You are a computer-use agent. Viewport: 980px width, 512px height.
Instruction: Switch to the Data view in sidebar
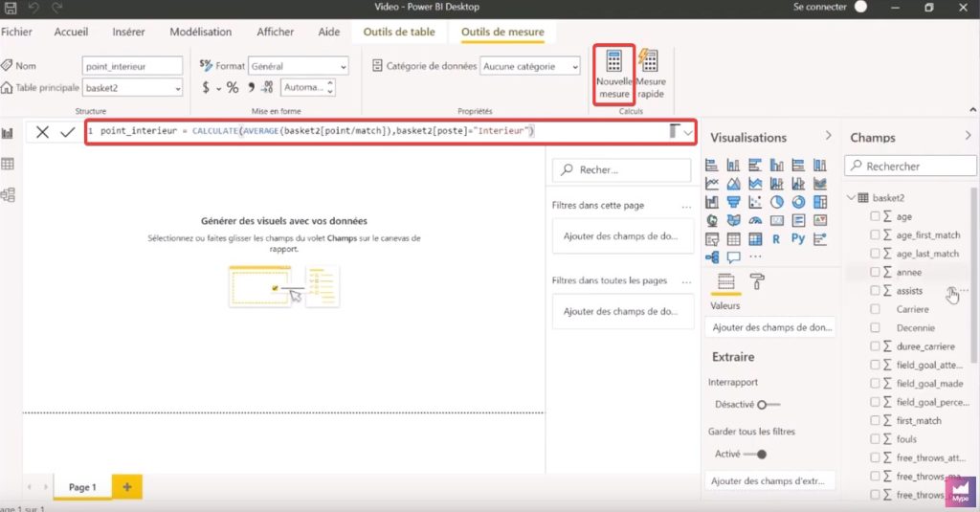8,164
